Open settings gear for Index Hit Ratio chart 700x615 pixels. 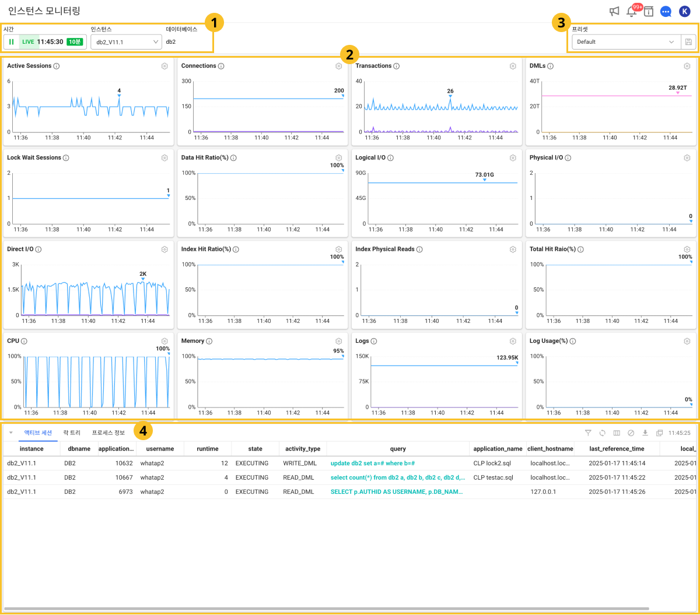coord(338,249)
